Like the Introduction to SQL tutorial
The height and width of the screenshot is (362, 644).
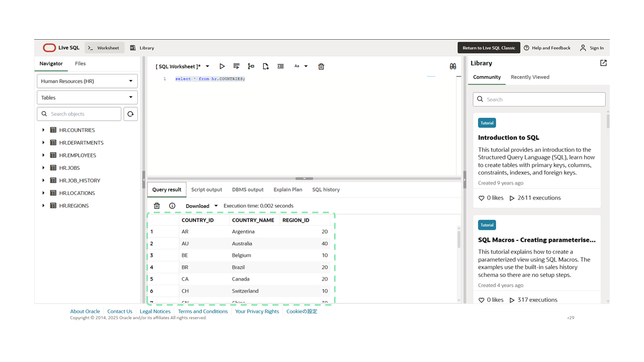click(x=481, y=198)
